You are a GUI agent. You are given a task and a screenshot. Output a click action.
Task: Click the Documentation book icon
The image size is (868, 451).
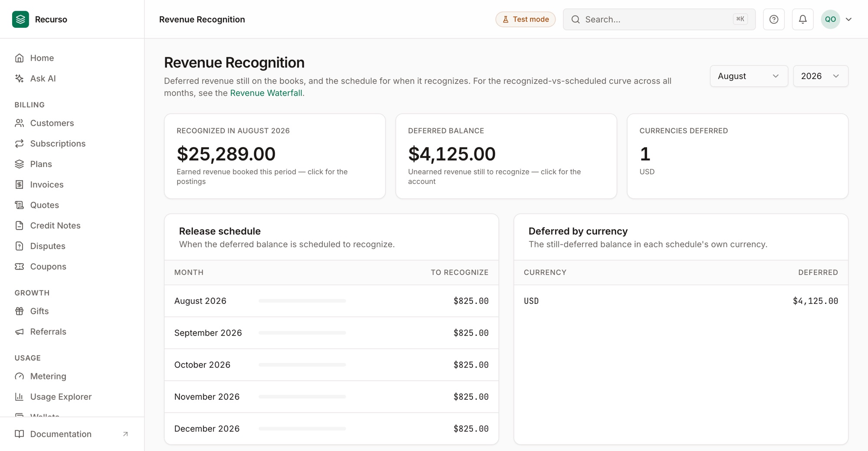pos(19,434)
